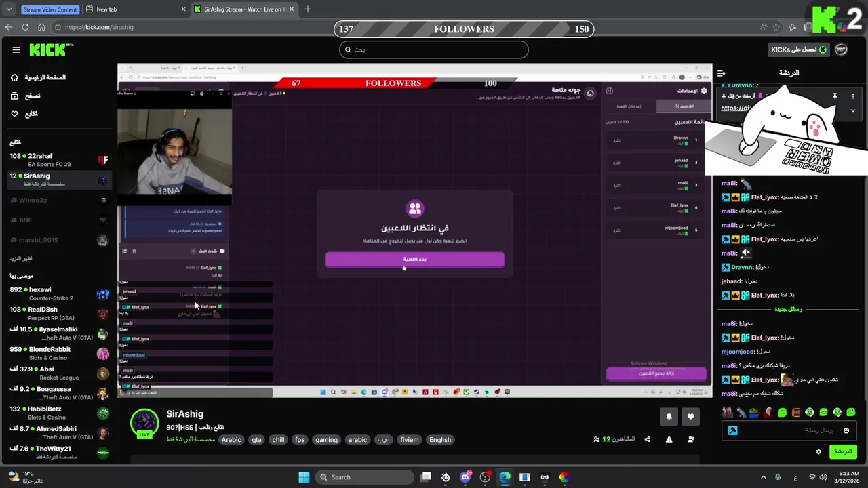Open ilyaselmaliki recommended channel
Screen dimensions: 868x488
pos(59,333)
